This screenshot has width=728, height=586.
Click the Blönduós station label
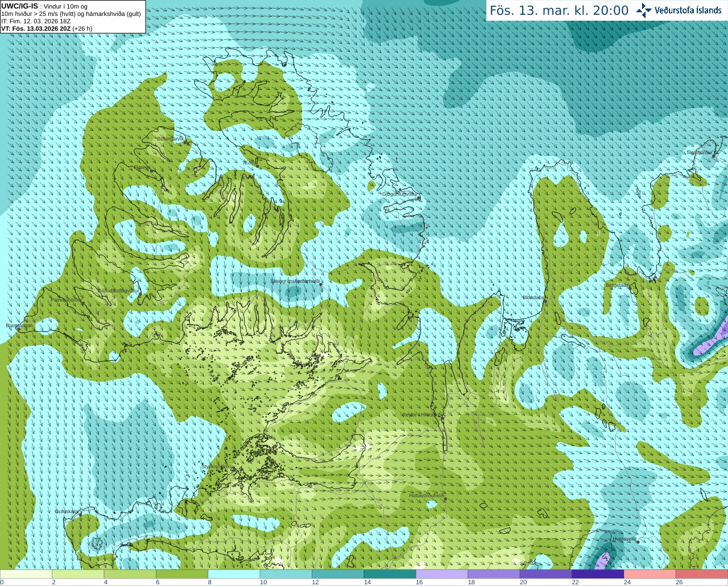click(x=533, y=298)
